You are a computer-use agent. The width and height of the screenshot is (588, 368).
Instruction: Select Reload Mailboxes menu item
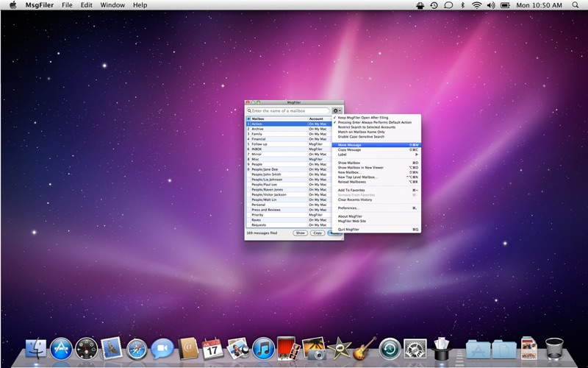coord(376,182)
